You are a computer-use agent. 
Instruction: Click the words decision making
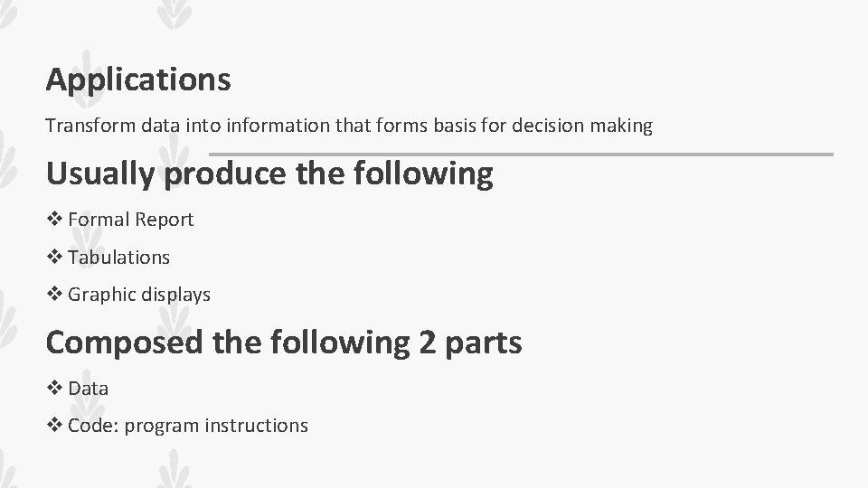pyautogui.click(x=582, y=126)
